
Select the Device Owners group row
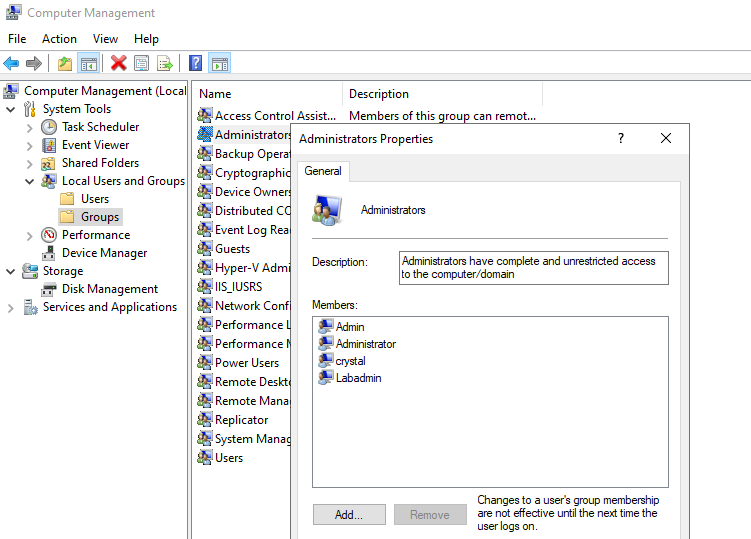tap(244, 192)
